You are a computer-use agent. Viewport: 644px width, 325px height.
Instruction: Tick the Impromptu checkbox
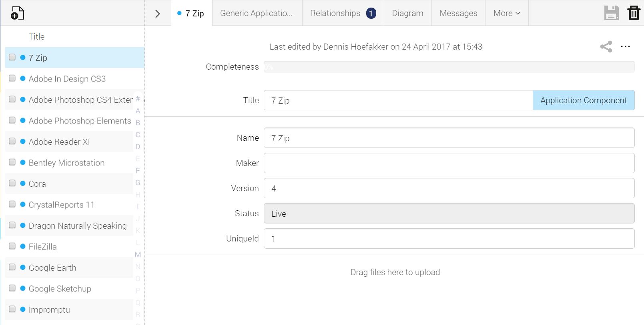[12, 309]
